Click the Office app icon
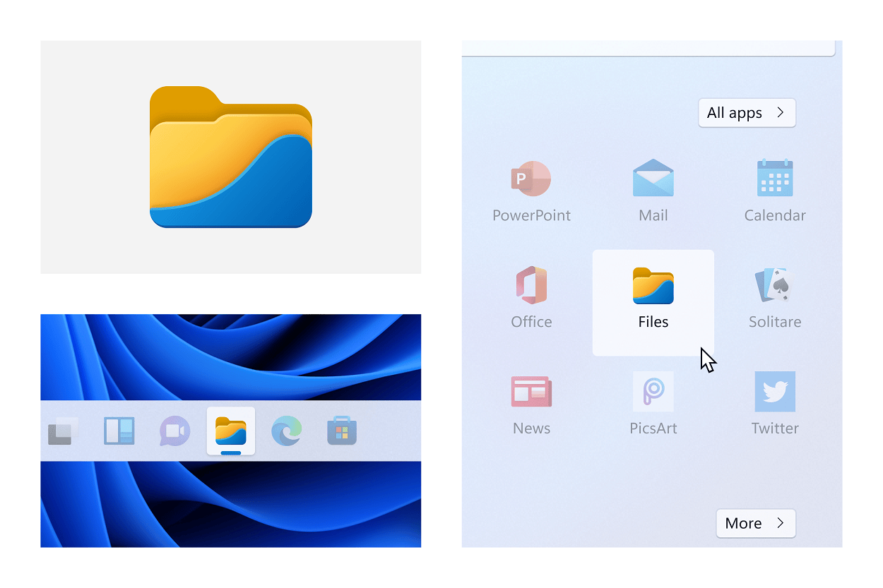 [x=531, y=284]
